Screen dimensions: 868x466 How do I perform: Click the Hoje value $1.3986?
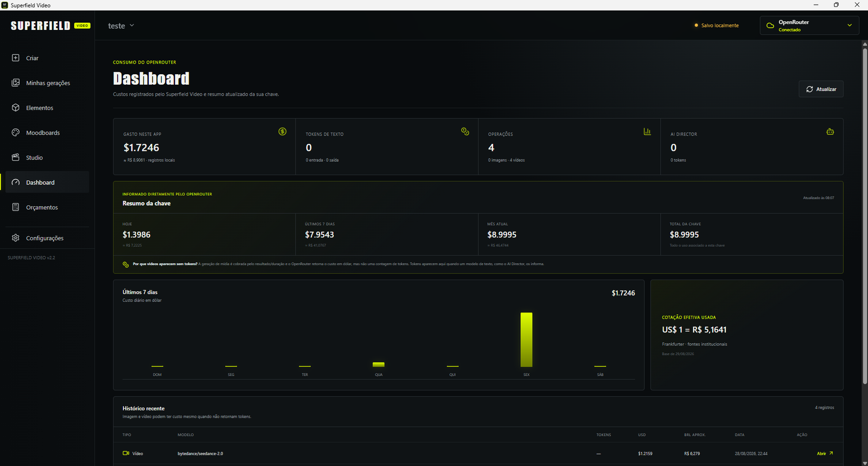[x=137, y=234]
